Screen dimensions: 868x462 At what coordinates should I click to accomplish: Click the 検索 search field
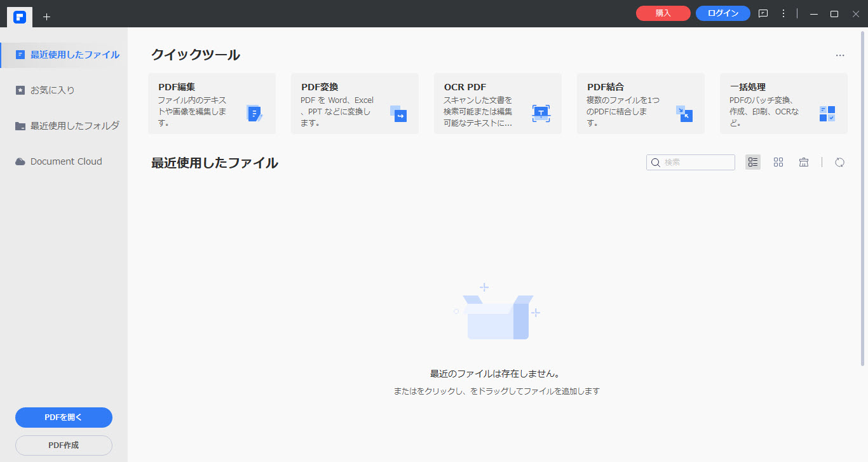click(691, 162)
